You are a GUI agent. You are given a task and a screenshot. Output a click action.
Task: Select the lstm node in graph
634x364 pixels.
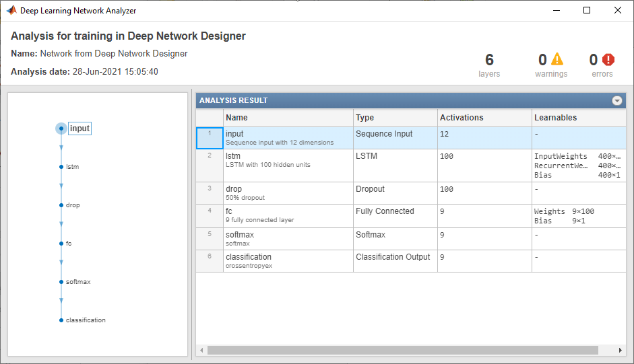click(61, 166)
